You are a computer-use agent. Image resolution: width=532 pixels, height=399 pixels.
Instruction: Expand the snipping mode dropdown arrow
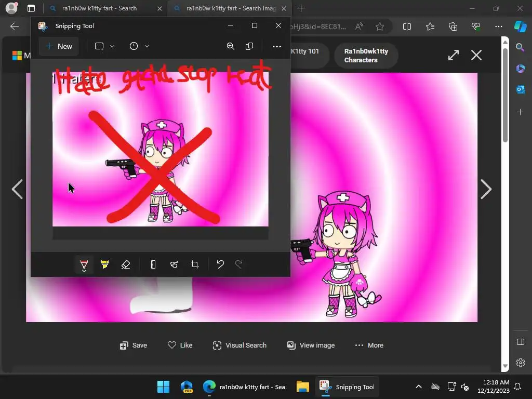tap(112, 46)
